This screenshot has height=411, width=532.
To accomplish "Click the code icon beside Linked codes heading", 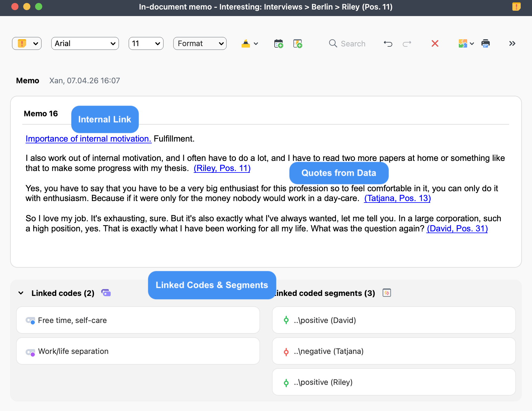I will click(x=107, y=293).
